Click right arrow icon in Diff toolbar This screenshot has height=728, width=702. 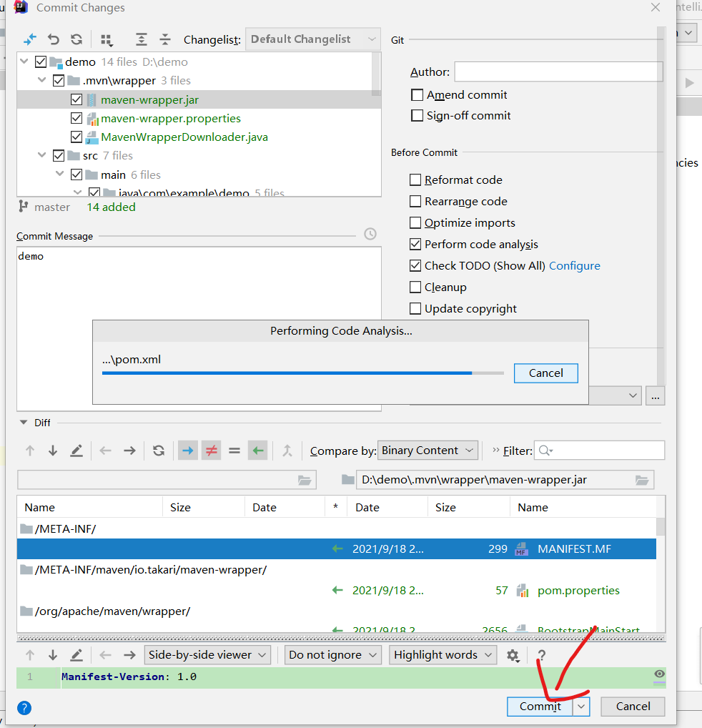coord(129,451)
